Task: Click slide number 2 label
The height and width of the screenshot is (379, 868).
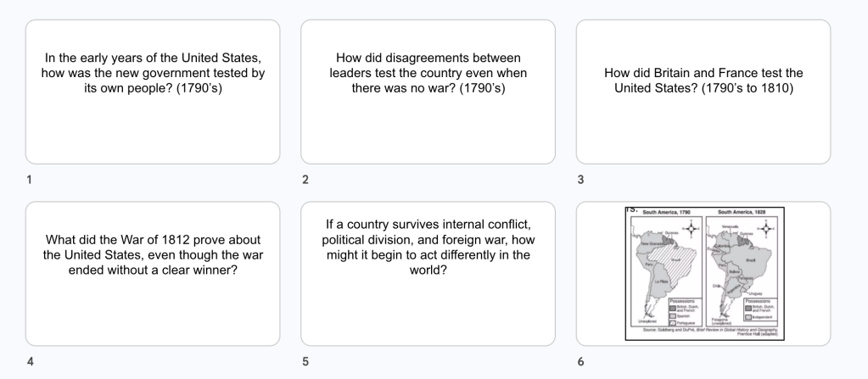Action: pyautogui.click(x=305, y=180)
